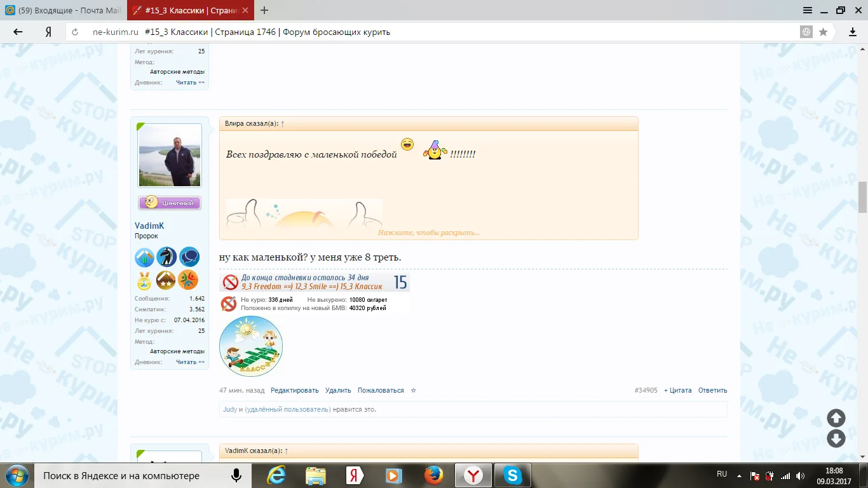Click Редактировать to edit the post
This screenshot has height=488, width=868.
pyautogui.click(x=295, y=391)
